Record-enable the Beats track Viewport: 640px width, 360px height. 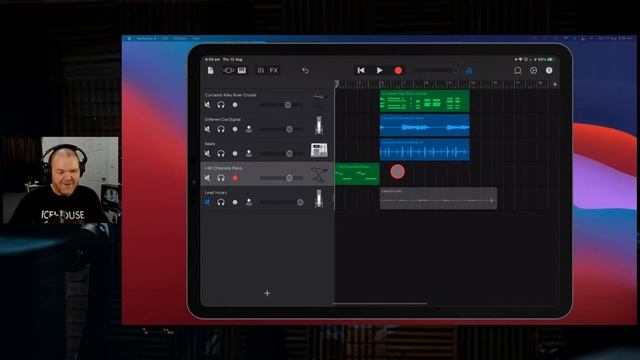point(235,153)
